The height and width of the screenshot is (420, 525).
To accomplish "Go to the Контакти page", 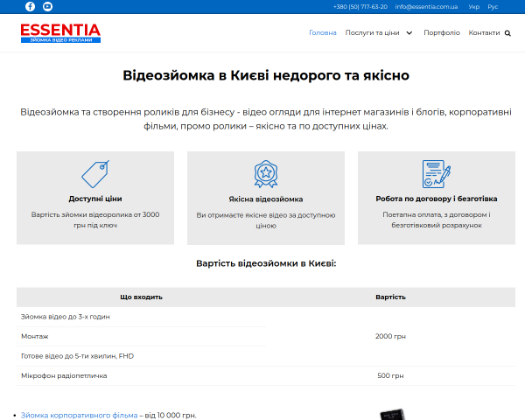I will (484, 33).
